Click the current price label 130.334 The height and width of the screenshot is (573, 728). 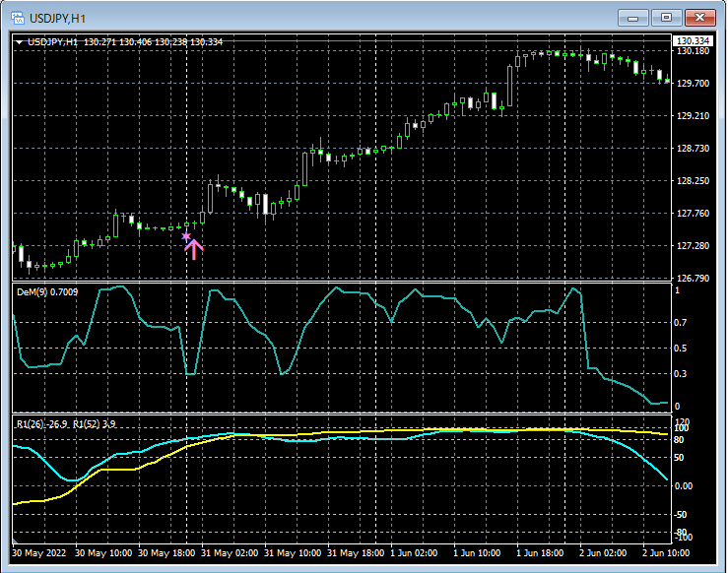[692, 40]
